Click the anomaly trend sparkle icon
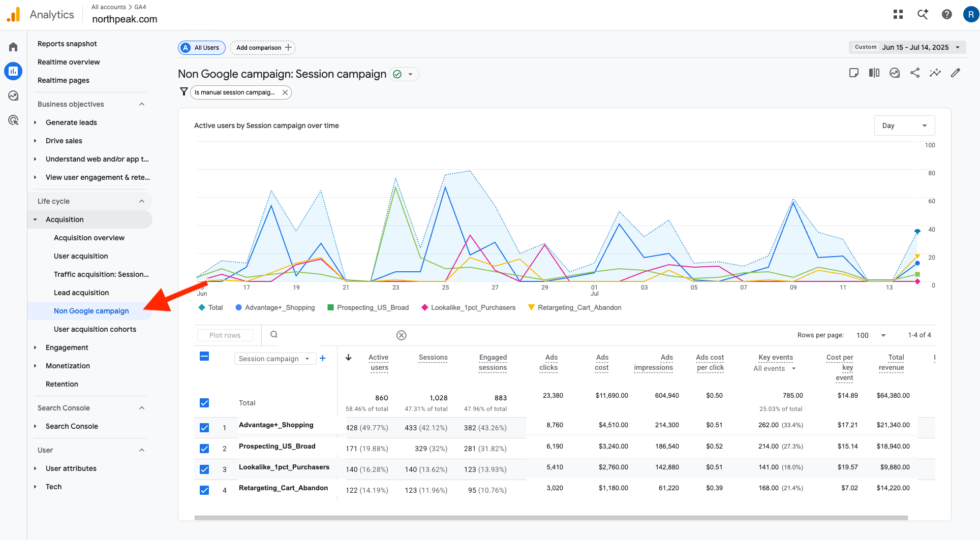Image resolution: width=980 pixels, height=540 pixels. [935, 73]
